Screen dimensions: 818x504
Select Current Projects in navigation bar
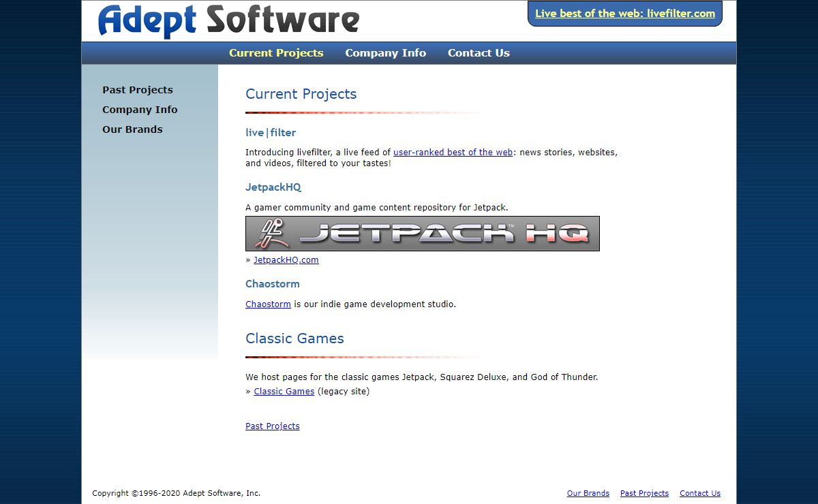click(x=276, y=53)
